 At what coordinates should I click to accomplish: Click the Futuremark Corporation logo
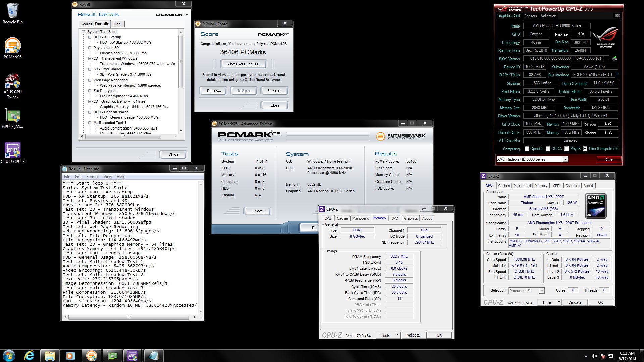[x=401, y=136]
